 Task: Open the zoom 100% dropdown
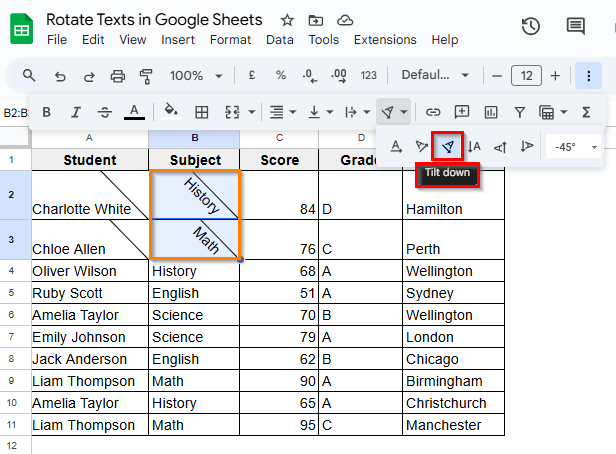(x=193, y=75)
